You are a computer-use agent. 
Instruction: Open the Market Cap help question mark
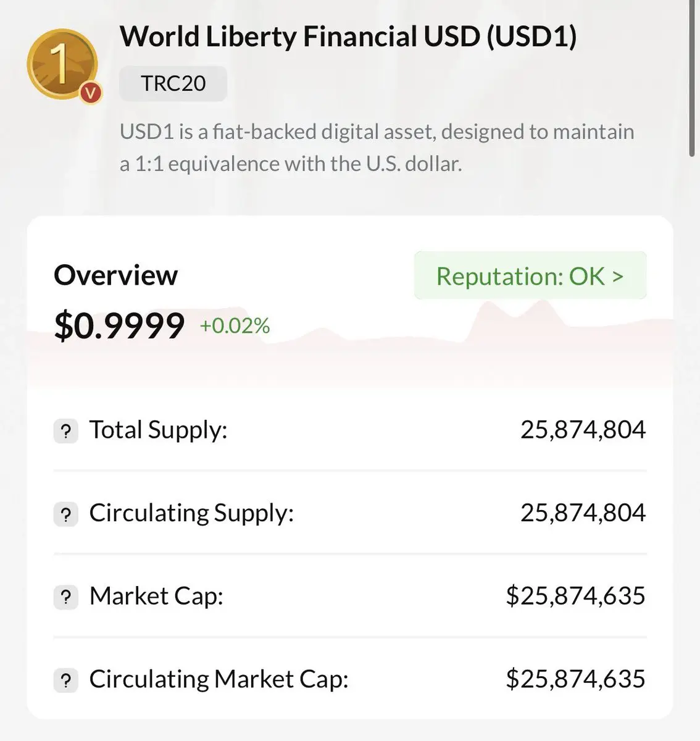[x=66, y=597]
